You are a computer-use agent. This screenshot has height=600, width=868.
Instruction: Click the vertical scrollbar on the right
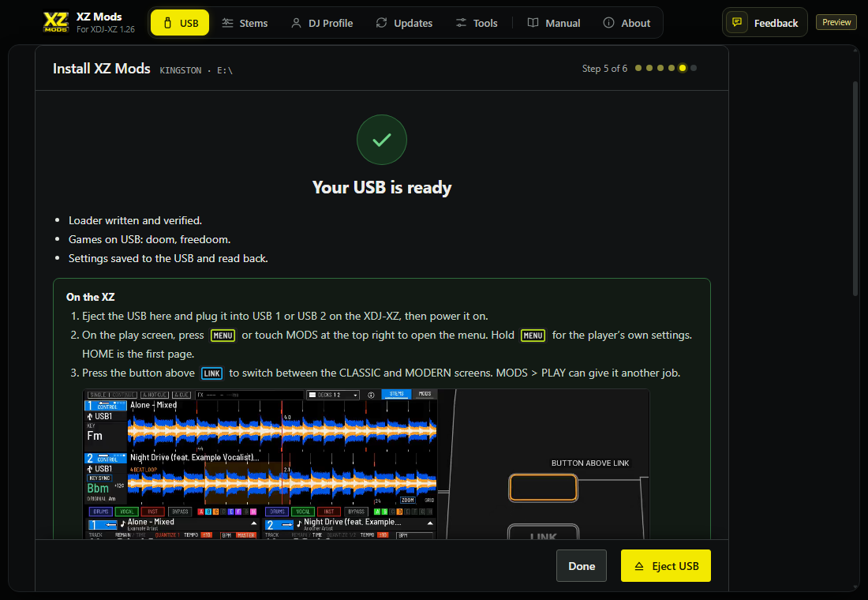coord(855,189)
